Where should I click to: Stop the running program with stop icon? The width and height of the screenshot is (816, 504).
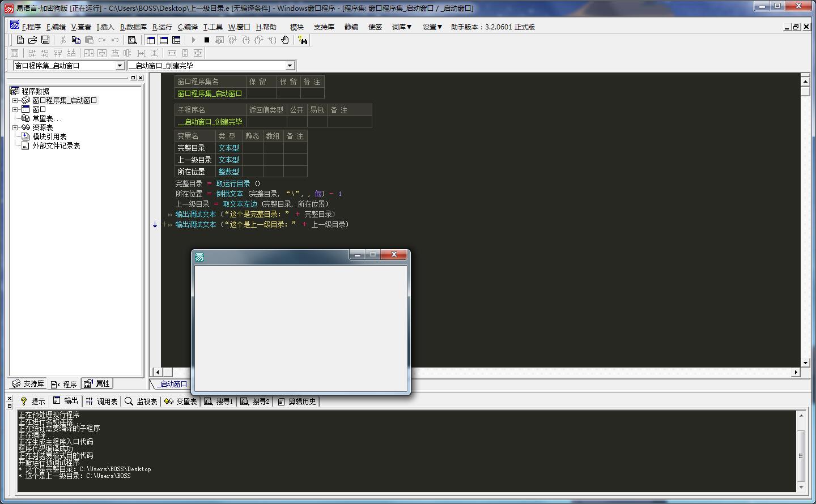click(207, 40)
